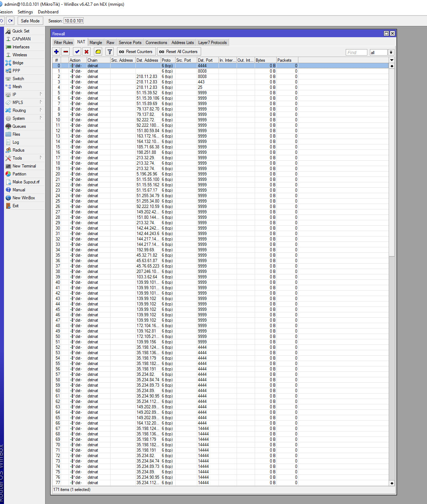The height and width of the screenshot is (504, 427).
Task: Select rule 66 with address 164.132.20...
Action: [220, 423]
